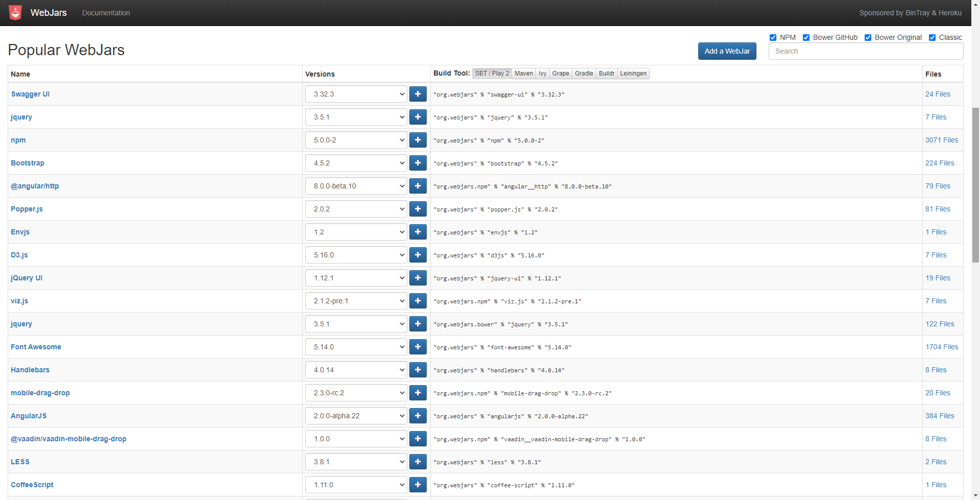Click plus button for LESS row
980x500 pixels.
click(x=418, y=462)
